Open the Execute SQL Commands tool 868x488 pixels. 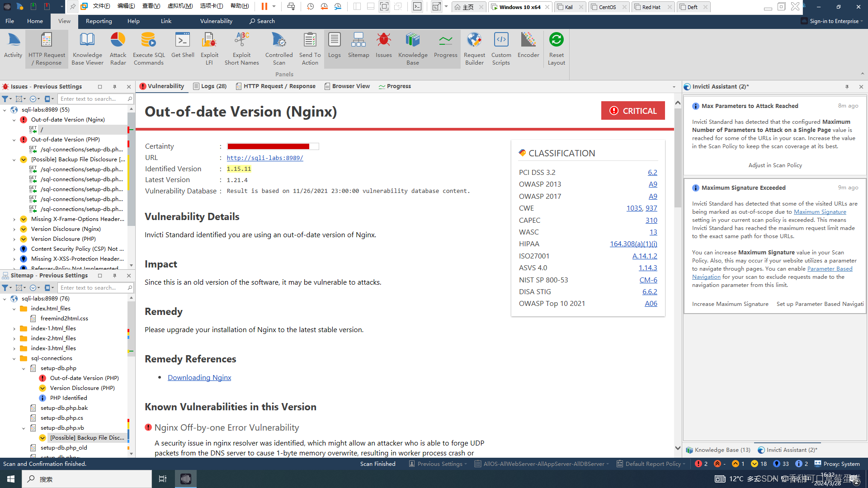(149, 48)
